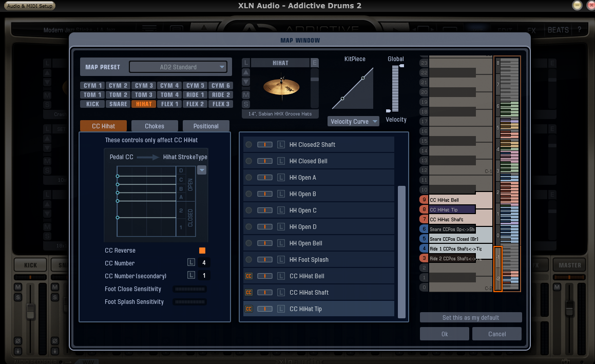Viewport: 595px width, 364px height.
Task: Select the KICK kitpiece button
Action: [92, 104]
